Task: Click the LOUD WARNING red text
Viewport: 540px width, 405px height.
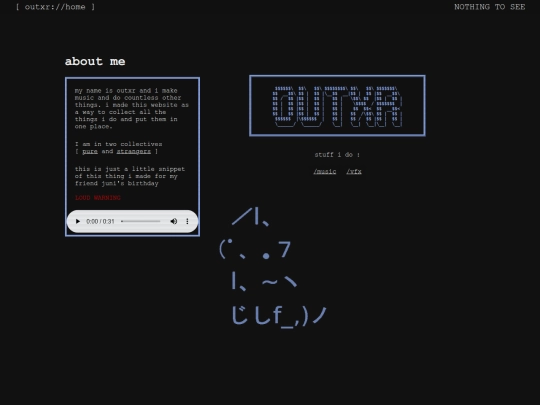Action: click(x=98, y=198)
